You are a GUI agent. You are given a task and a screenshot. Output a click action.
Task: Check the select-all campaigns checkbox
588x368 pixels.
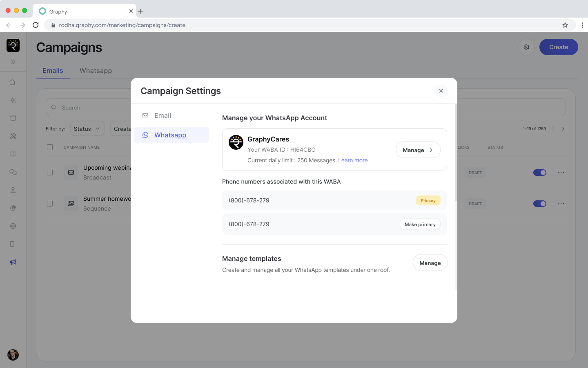(50, 147)
